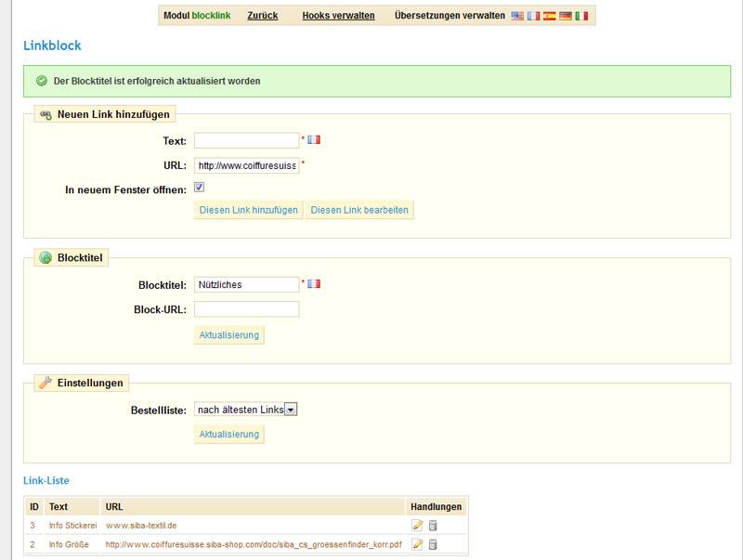Click the Diesen Link hinzufügen button

tap(248, 210)
